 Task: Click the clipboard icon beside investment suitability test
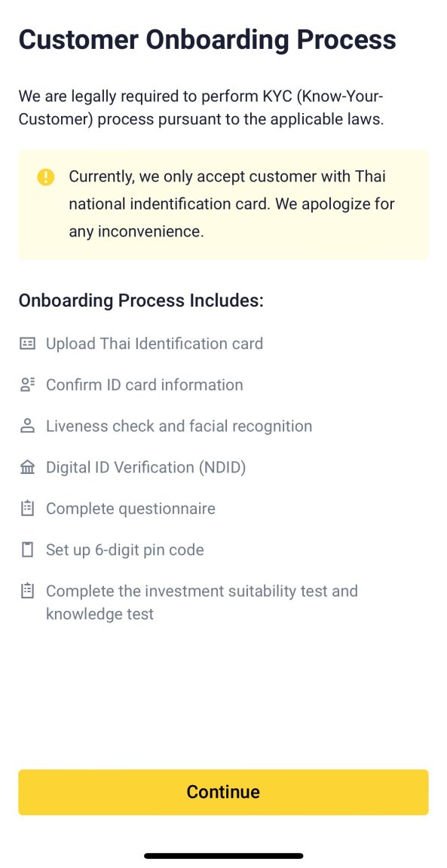click(x=27, y=591)
